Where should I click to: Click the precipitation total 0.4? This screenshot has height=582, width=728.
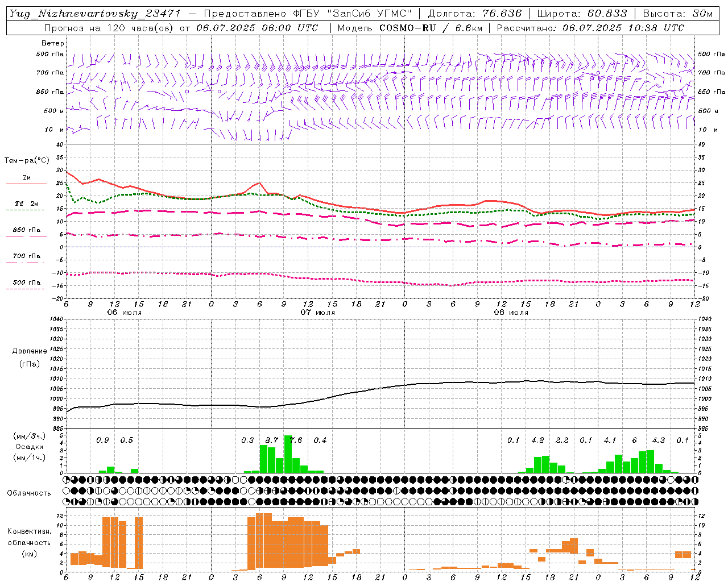(x=320, y=440)
